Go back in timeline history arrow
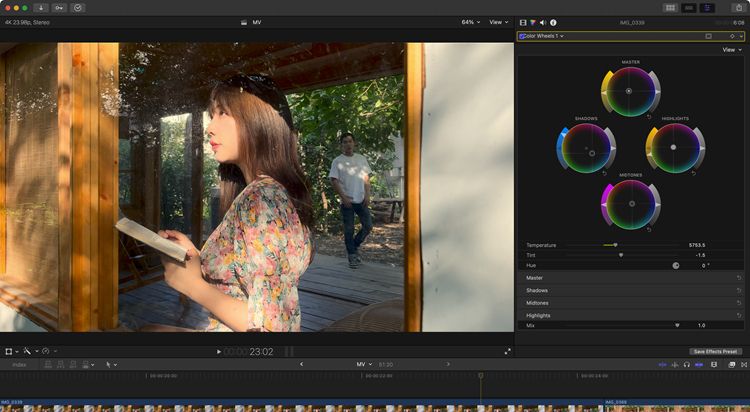750x412 pixels. (301, 364)
